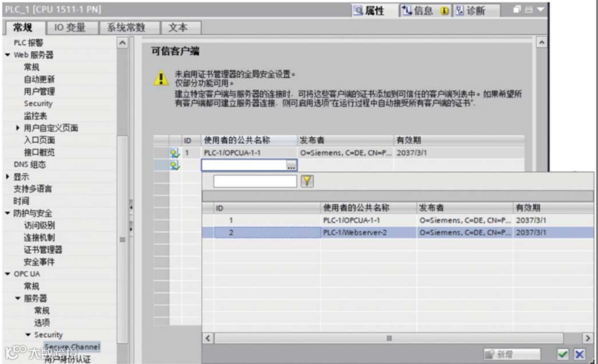Click main table 有效期 column header
The width and height of the screenshot is (598, 364).
(x=459, y=141)
